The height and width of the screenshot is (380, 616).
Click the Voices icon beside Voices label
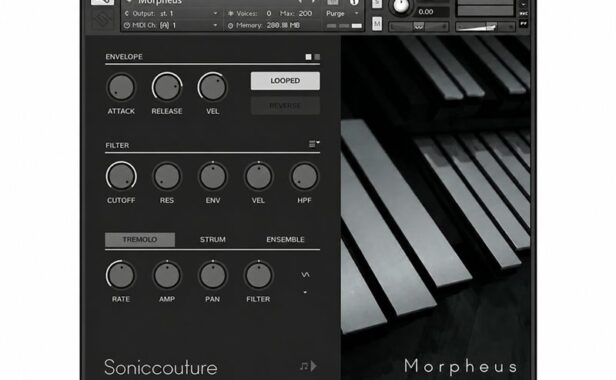[231, 13]
